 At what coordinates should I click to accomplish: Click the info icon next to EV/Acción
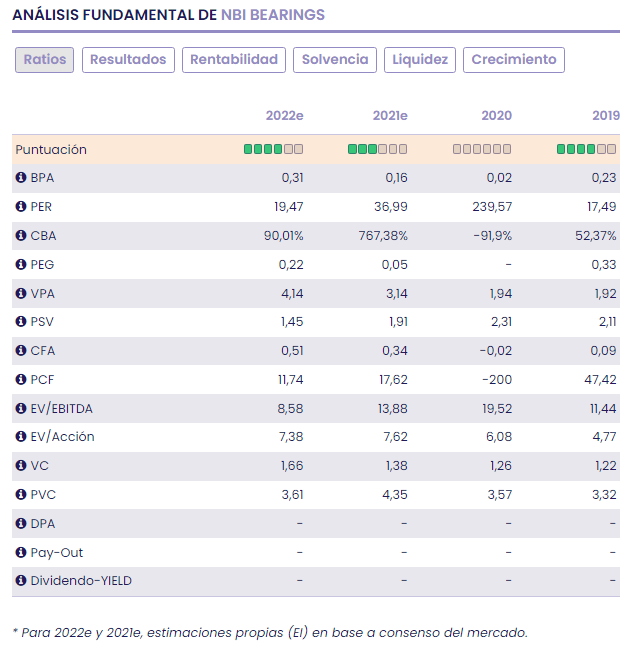pyautogui.click(x=21, y=437)
